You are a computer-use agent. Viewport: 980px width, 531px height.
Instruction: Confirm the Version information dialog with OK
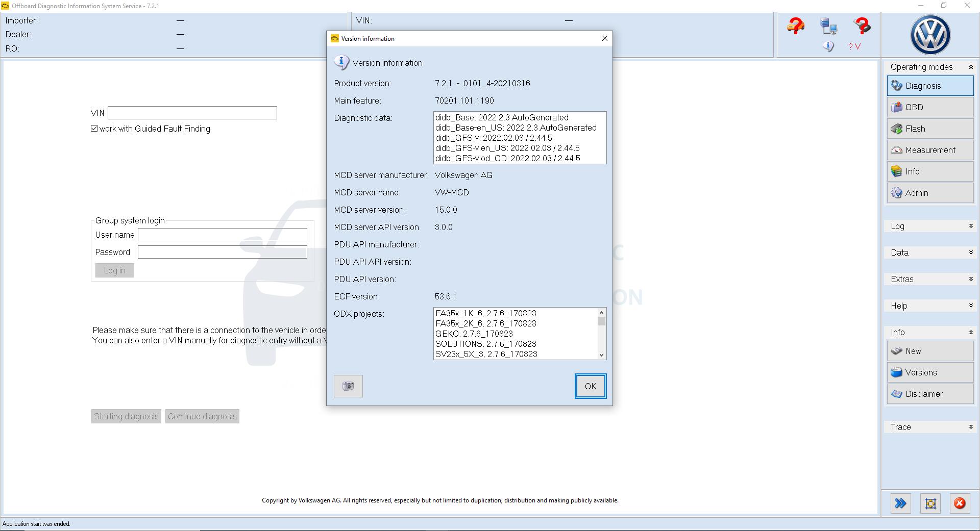pos(591,386)
